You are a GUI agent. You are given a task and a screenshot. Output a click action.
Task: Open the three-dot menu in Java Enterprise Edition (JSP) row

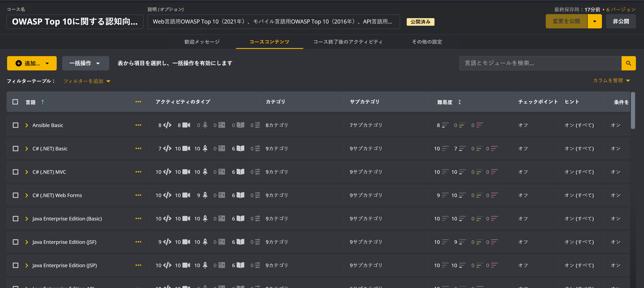(x=138, y=265)
